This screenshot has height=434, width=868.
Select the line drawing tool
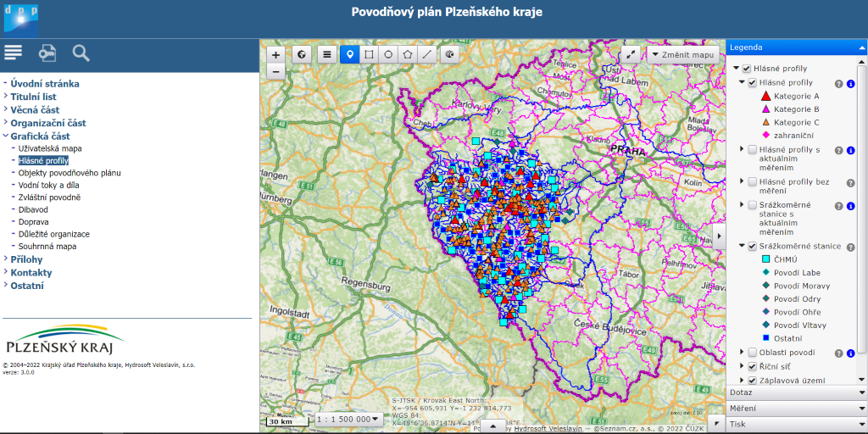coord(427,54)
